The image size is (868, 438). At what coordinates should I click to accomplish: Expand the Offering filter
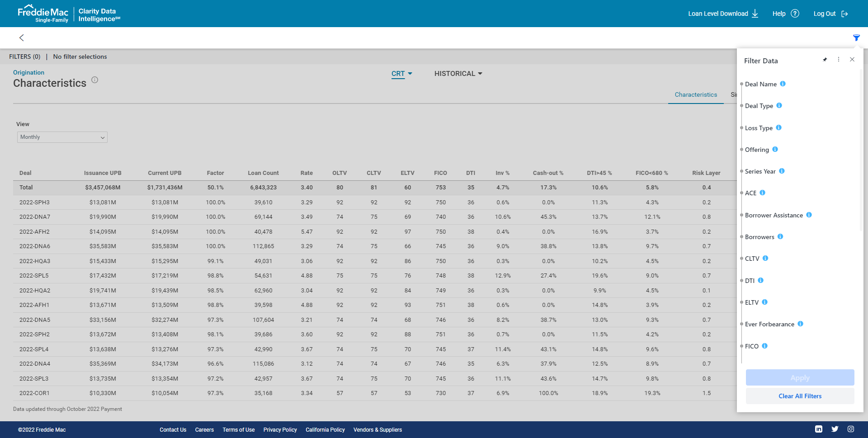(x=757, y=150)
